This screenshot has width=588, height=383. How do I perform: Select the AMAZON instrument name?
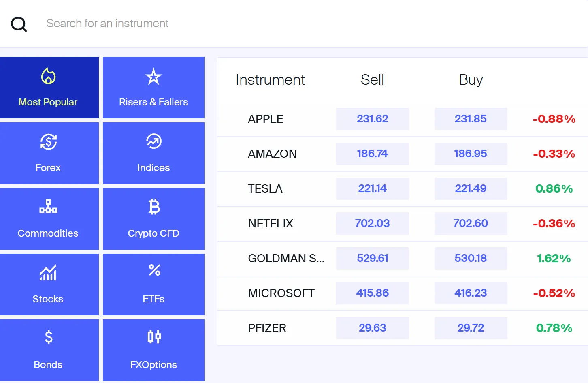click(273, 154)
